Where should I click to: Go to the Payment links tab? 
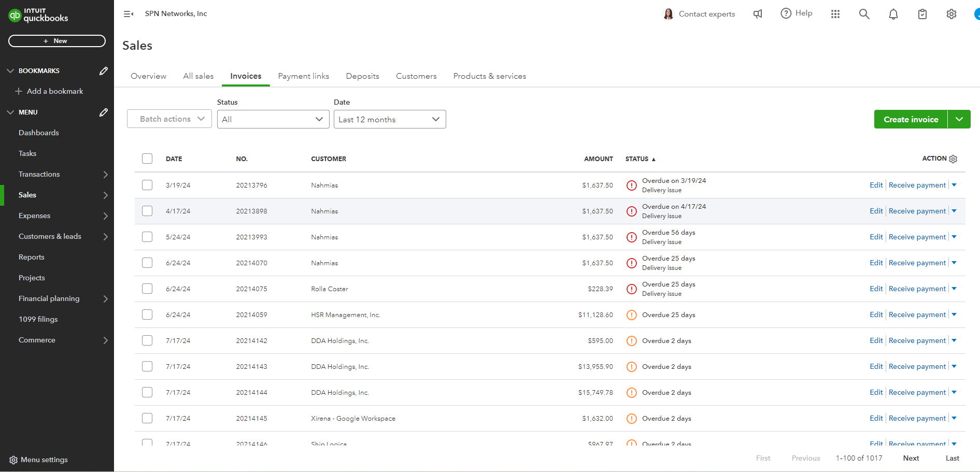303,76
